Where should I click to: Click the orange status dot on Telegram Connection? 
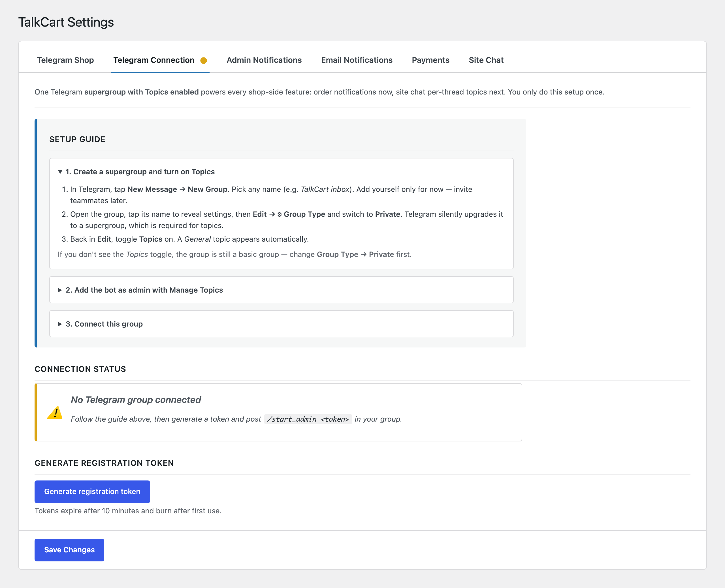coord(203,61)
